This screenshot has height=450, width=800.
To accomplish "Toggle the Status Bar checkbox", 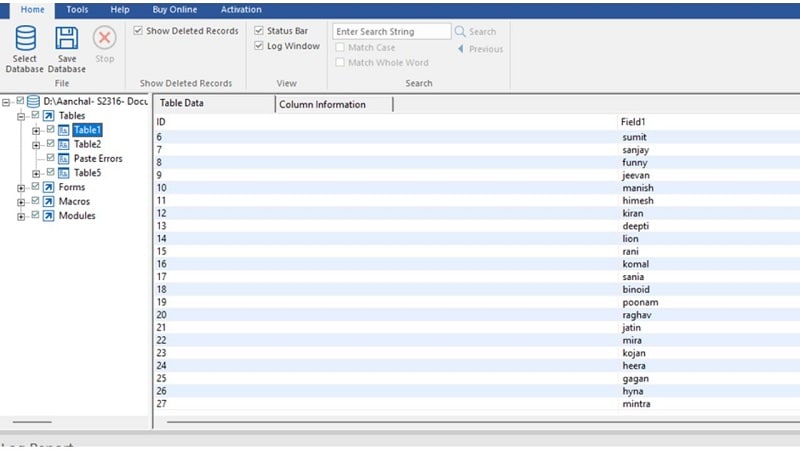I will pyautogui.click(x=259, y=31).
